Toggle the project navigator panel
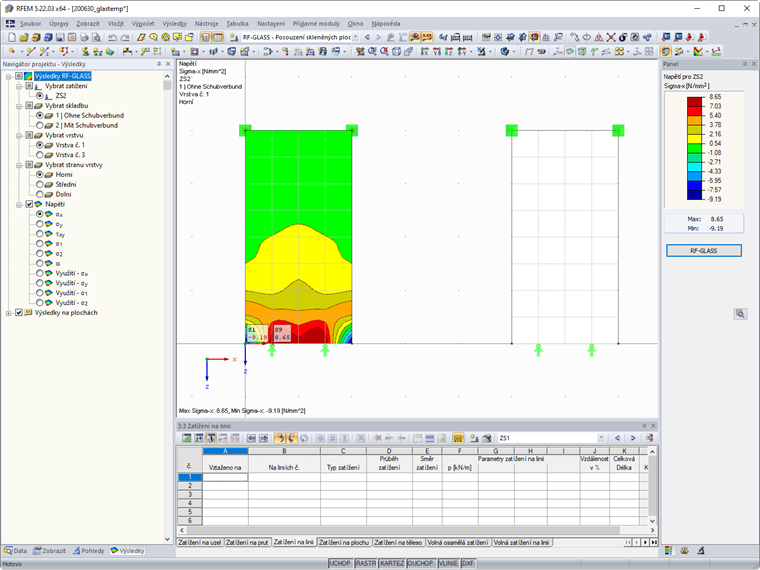The height and width of the screenshot is (570, 760). tap(206, 37)
